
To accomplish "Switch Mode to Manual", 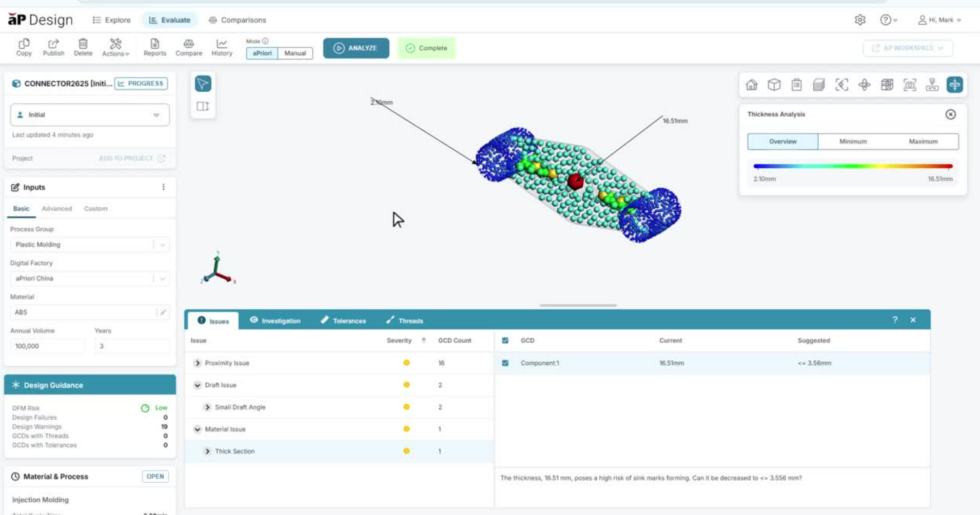I will coord(295,53).
